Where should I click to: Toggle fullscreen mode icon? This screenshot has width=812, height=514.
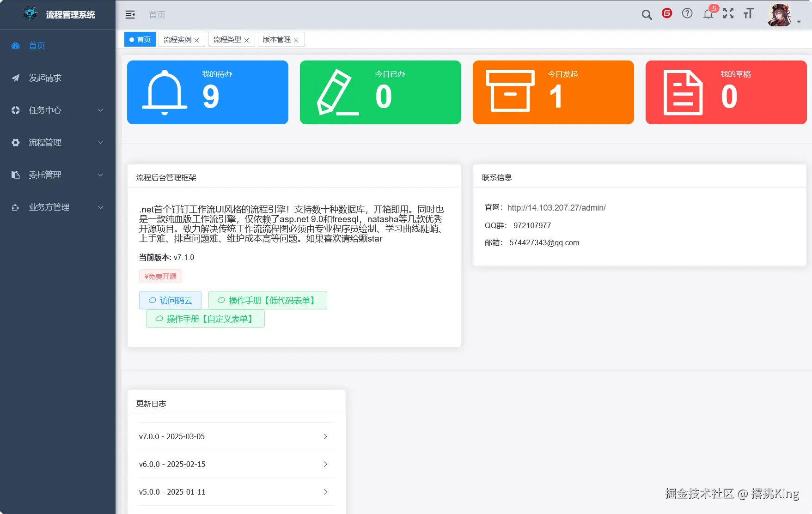728,13
